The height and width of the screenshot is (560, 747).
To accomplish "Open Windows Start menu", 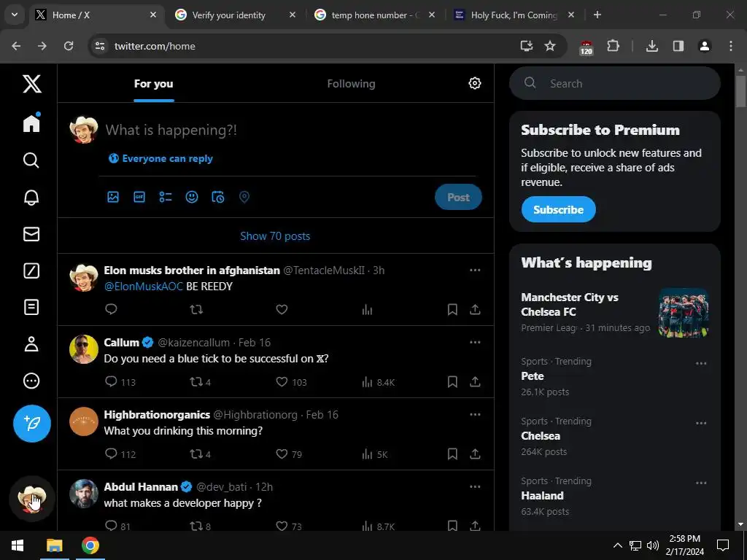I will (x=18, y=545).
